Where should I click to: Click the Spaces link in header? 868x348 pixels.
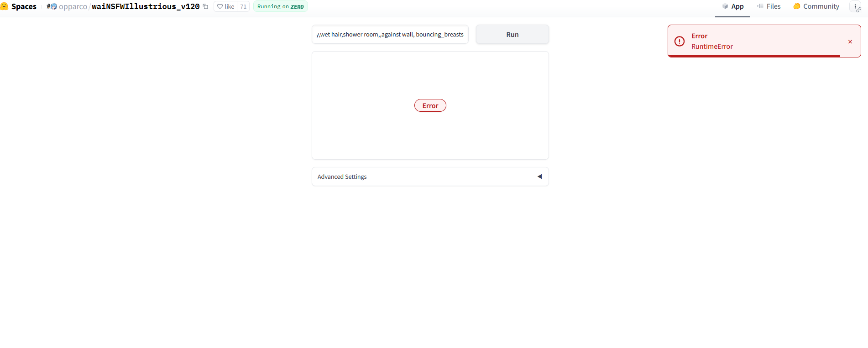coord(24,6)
